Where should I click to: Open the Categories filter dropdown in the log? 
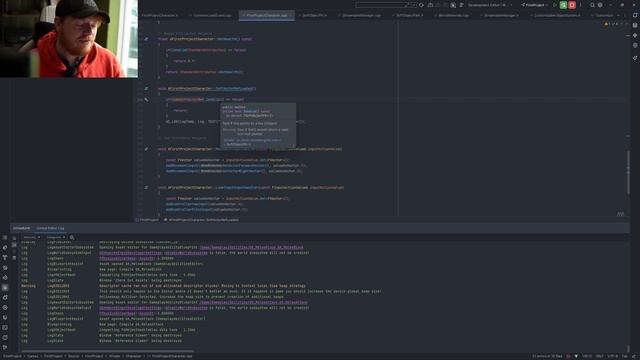point(56,237)
